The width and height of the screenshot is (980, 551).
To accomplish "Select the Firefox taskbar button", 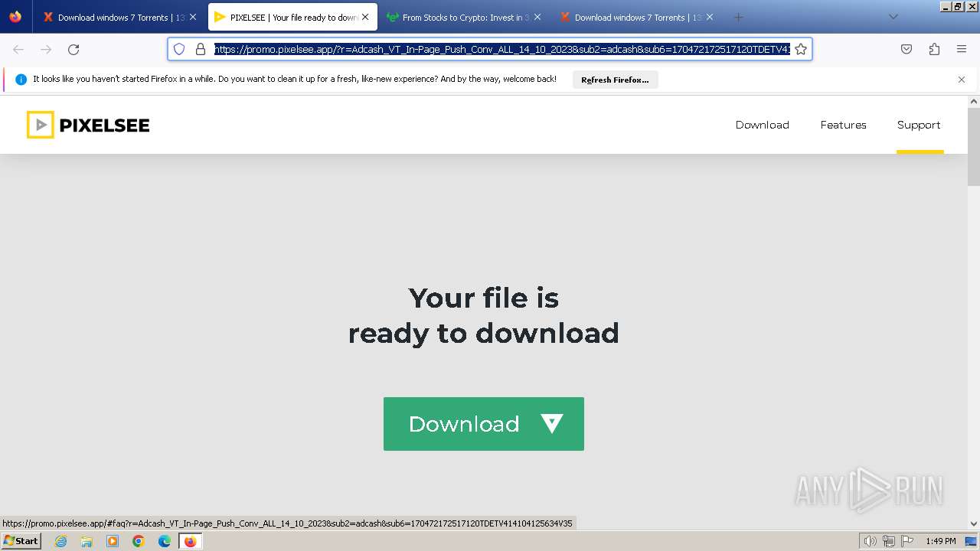I will pos(190,541).
